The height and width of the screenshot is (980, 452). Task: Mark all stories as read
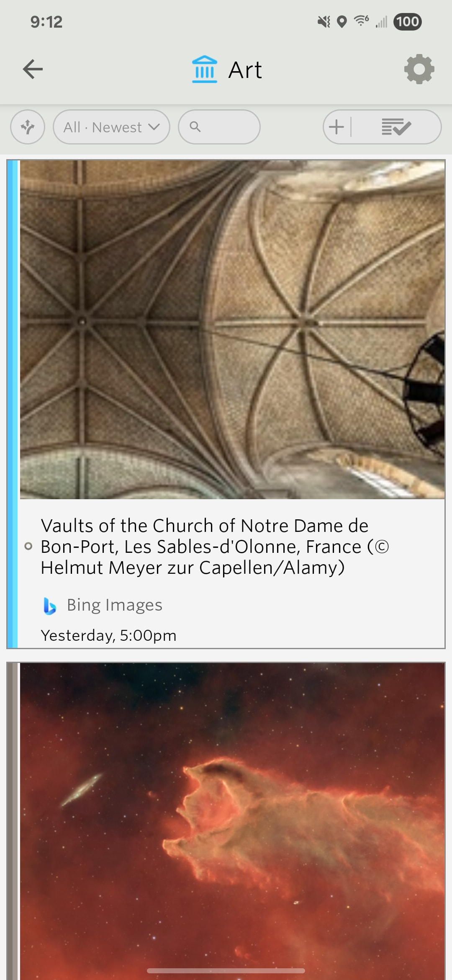pos(396,127)
